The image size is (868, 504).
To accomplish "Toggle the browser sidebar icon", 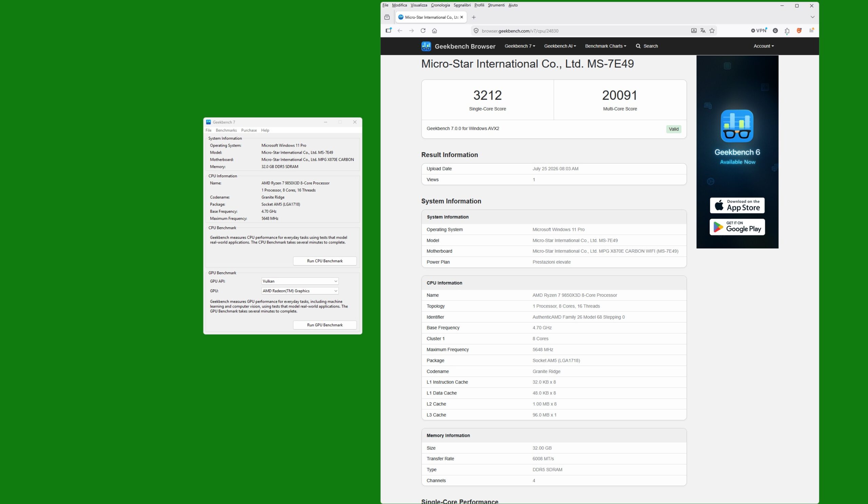I will point(389,31).
